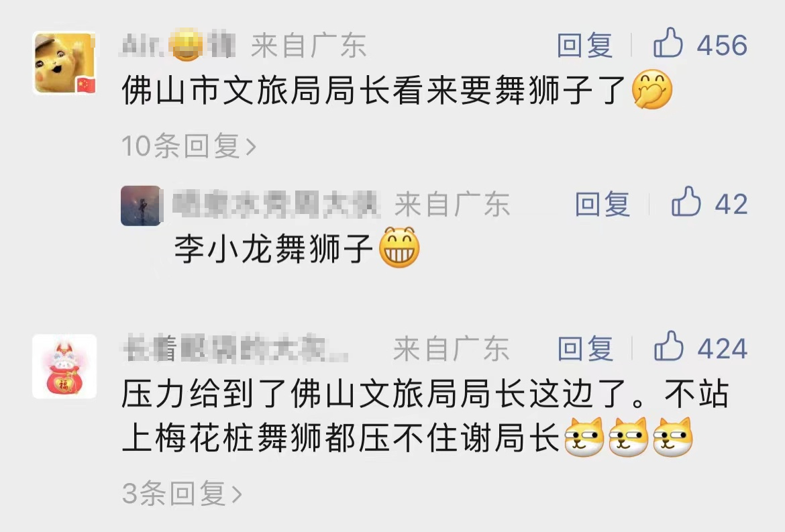Image resolution: width=785 pixels, height=532 pixels.
Task: Tap blurred username of first commenter
Action: 178,45
